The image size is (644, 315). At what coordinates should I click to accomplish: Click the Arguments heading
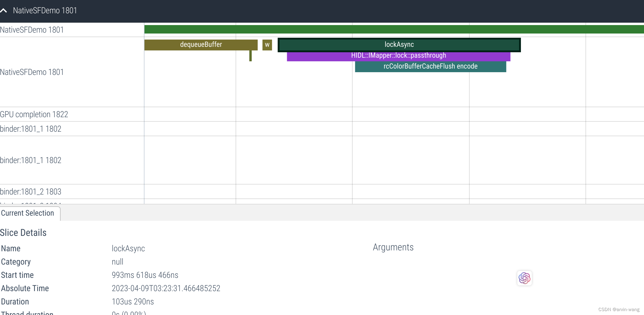(393, 247)
